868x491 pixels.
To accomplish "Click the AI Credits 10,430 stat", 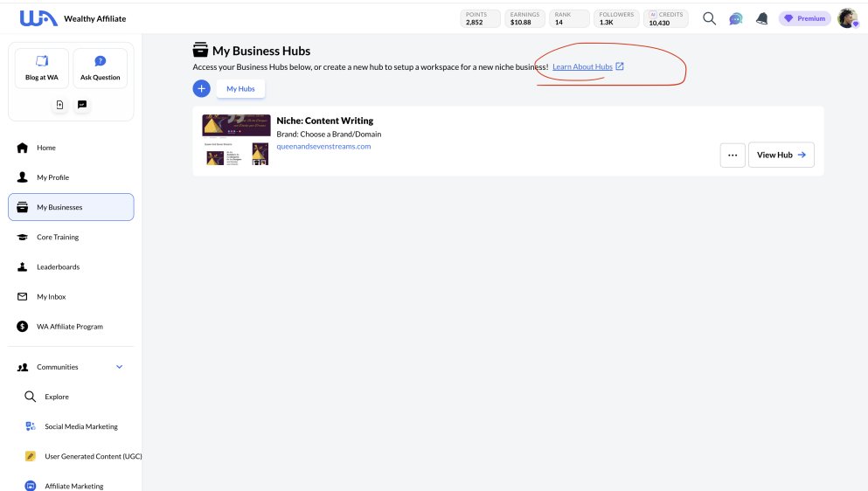I will pos(666,19).
